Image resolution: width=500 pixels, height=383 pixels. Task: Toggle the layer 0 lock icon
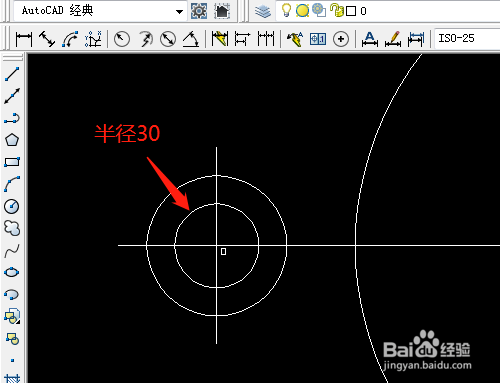(337, 10)
